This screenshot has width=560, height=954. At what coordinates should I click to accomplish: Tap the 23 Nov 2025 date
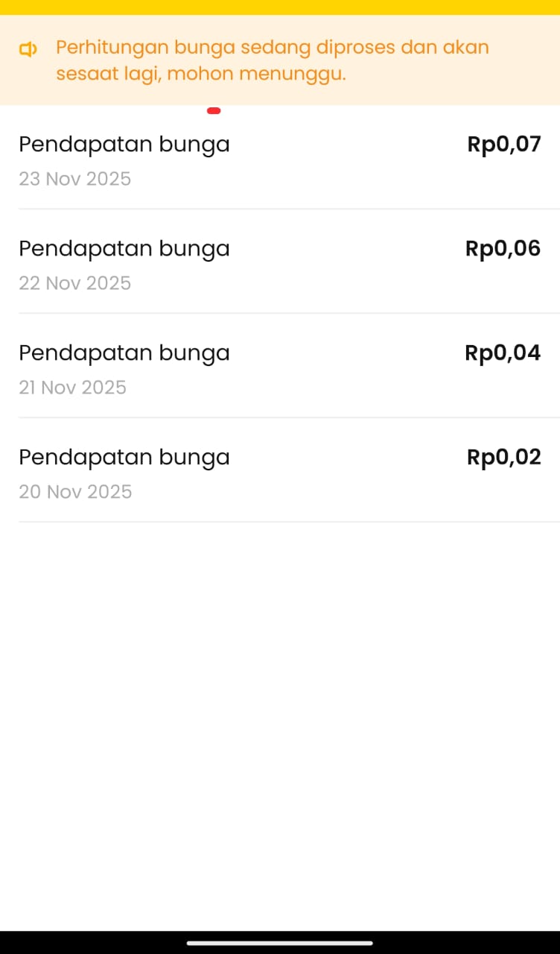click(75, 179)
